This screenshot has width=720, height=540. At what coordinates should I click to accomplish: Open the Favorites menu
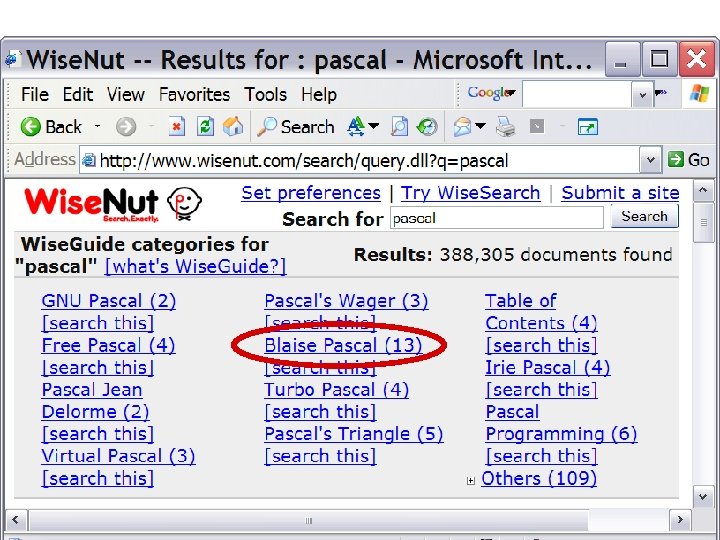pyautogui.click(x=194, y=95)
